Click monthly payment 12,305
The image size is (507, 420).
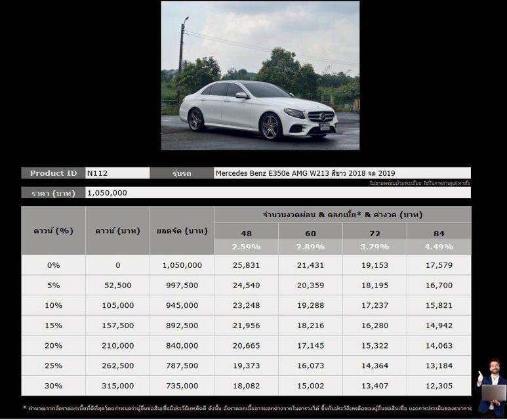click(439, 386)
